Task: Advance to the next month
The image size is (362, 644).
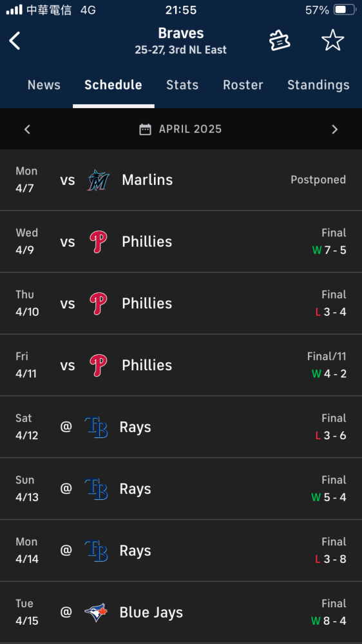Action: tap(334, 129)
